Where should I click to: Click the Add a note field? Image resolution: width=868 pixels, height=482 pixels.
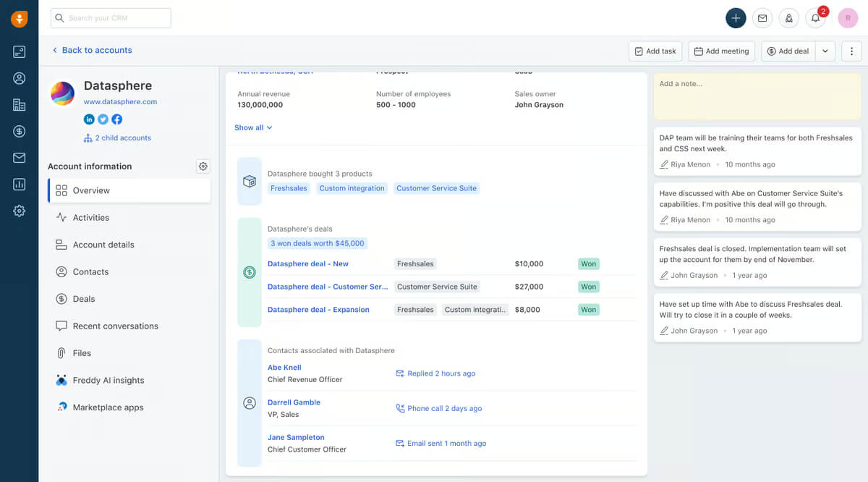(757, 96)
